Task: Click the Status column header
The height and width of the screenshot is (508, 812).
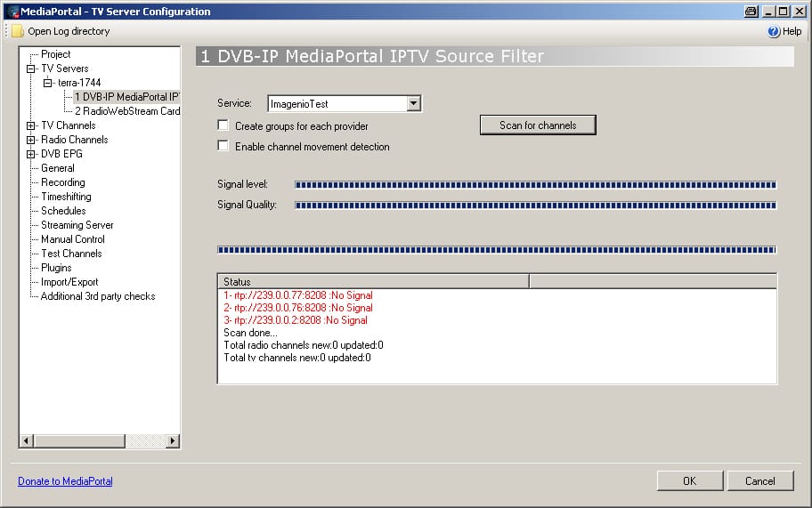Action: click(373, 282)
